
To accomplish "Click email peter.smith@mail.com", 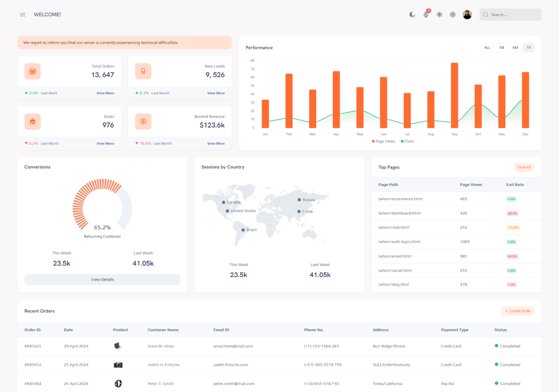I will (234, 384).
